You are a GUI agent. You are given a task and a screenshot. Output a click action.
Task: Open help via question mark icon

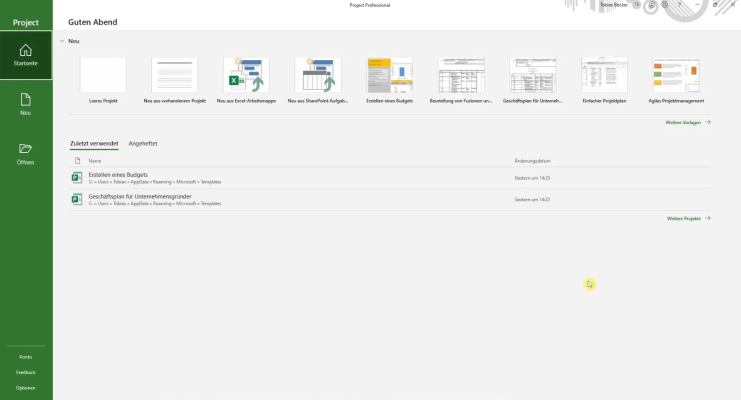coord(680,5)
